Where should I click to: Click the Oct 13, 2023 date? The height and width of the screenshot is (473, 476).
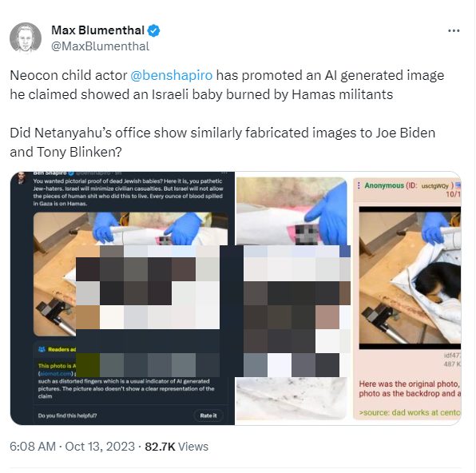100,447
